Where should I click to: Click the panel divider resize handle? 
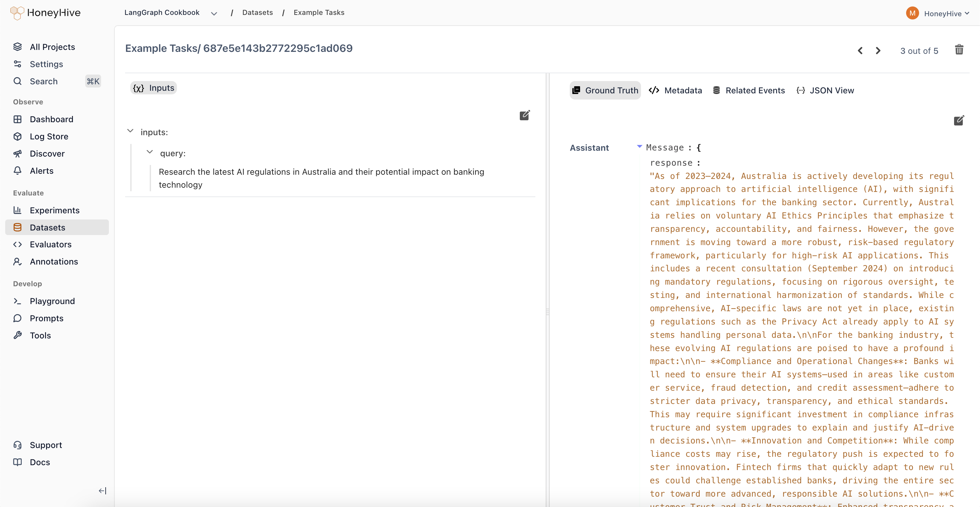(547, 312)
